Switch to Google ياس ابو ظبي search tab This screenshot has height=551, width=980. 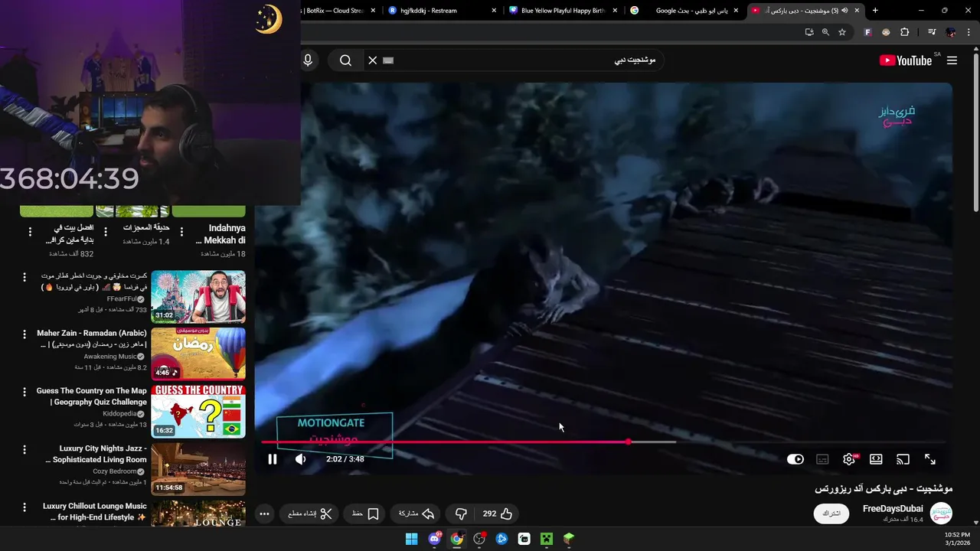coord(684,11)
